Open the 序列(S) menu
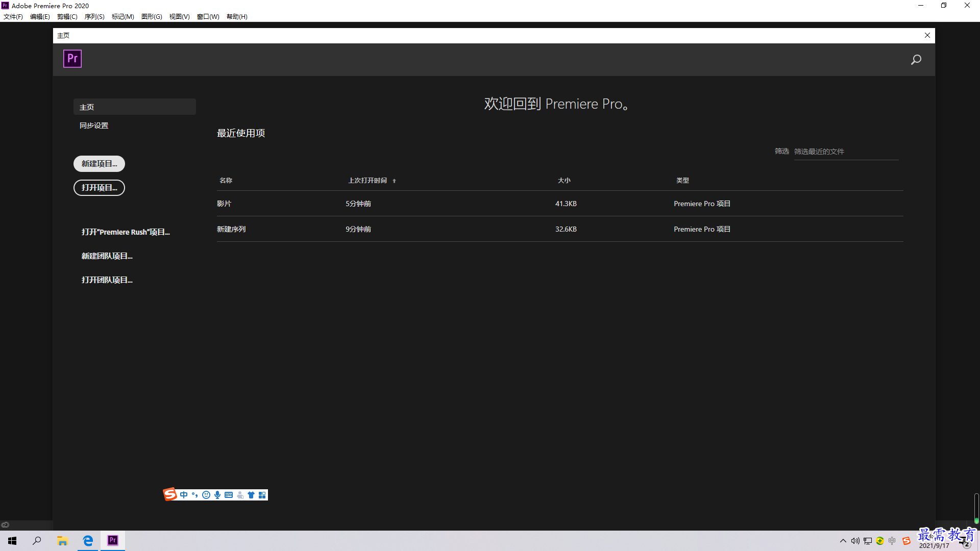The width and height of the screenshot is (980, 551). pos(94,16)
